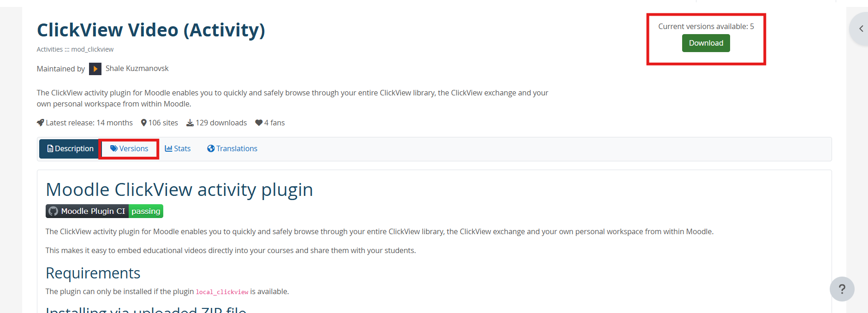Click the Stats bar chart icon
Screen dimensions: 868x313
(168, 148)
